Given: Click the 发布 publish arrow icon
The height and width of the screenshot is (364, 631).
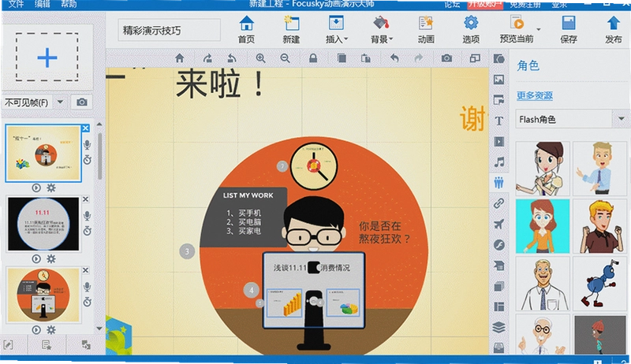Looking at the screenshot, I should (614, 23).
